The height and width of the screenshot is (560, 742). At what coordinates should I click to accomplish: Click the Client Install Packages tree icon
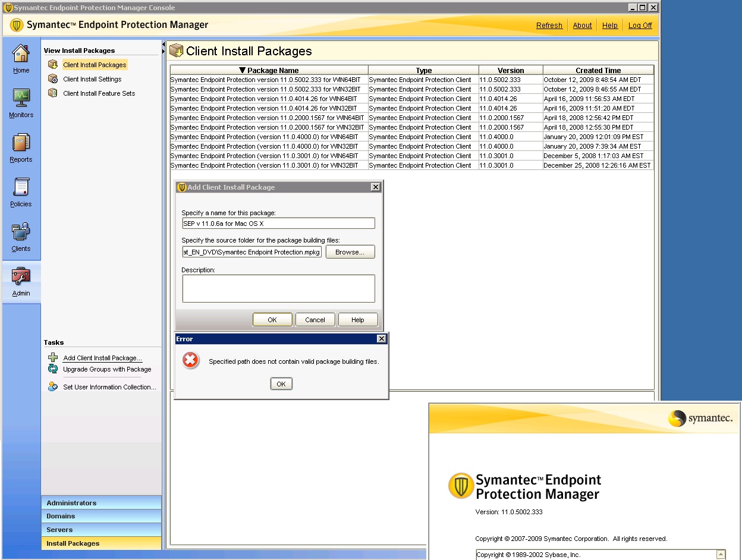[x=53, y=64]
